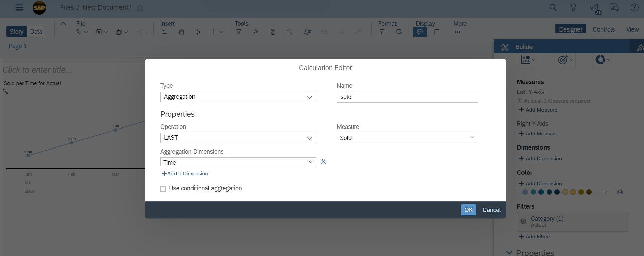This screenshot has height=256, width=644.
Task: Expand the Measure dropdown showing Sold
Action: click(x=407, y=137)
